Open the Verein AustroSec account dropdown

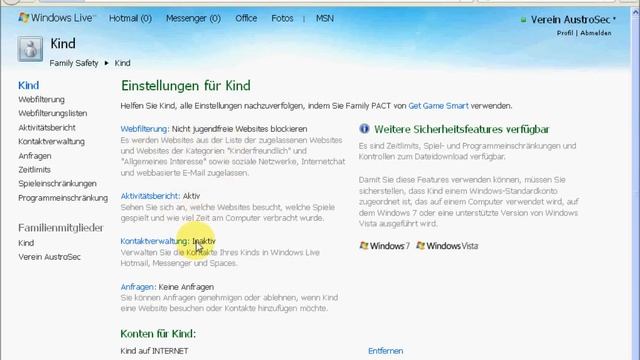click(x=573, y=19)
